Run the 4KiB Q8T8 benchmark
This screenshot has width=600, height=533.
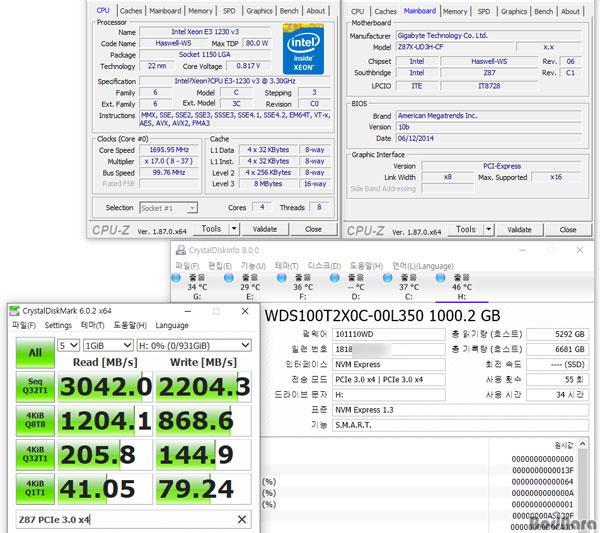tap(35, 420)
